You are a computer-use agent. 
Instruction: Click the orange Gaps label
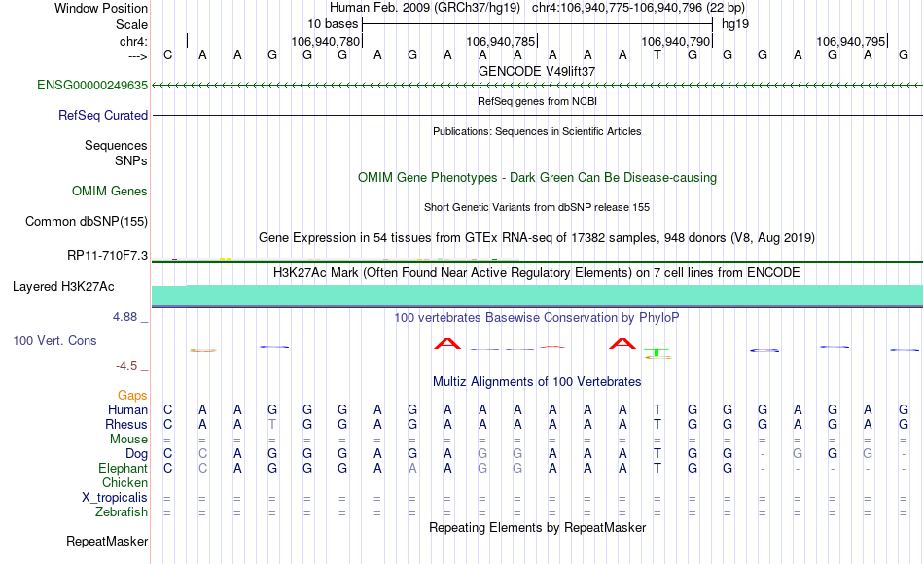132,395
